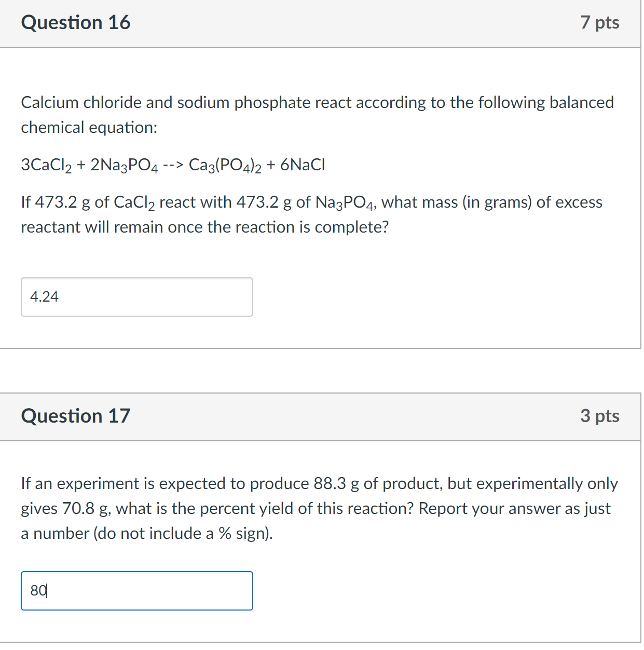The height and width of the screenshot is (650, 644).
Task: Place cursor after 4.24 in answer box
Action: pyautogui.click(x=61, y=296)
